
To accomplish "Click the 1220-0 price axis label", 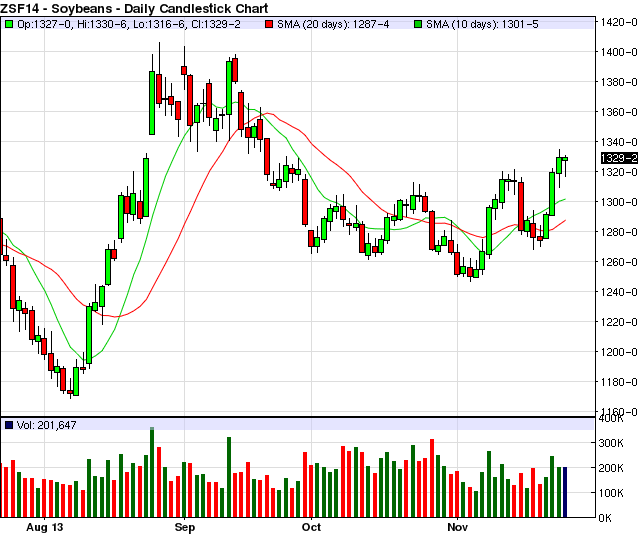I will [x=619, y=322].
